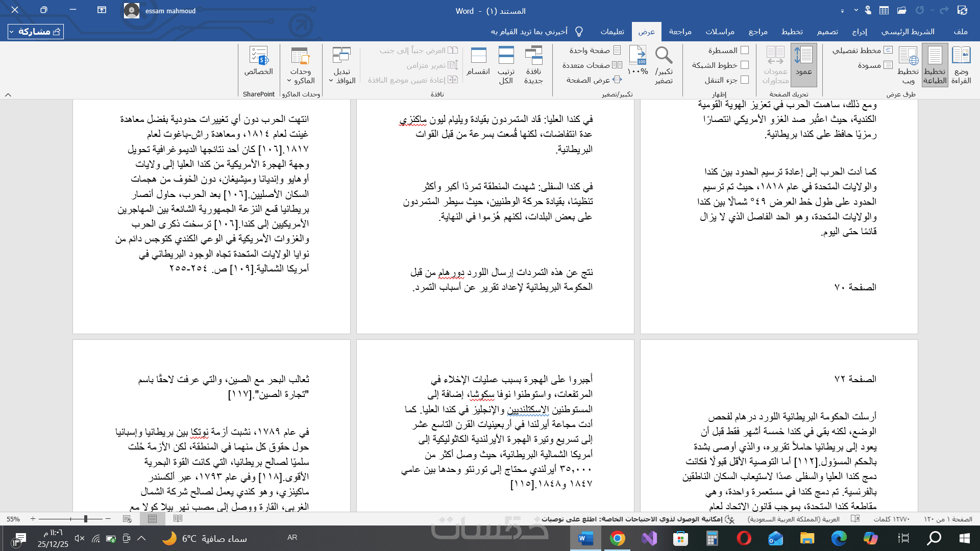Image resolution: width=980 pixels, height=551 pixels.
Task: Click the Zoom magnifier icon in ribbon
Action: coord(664,55)
